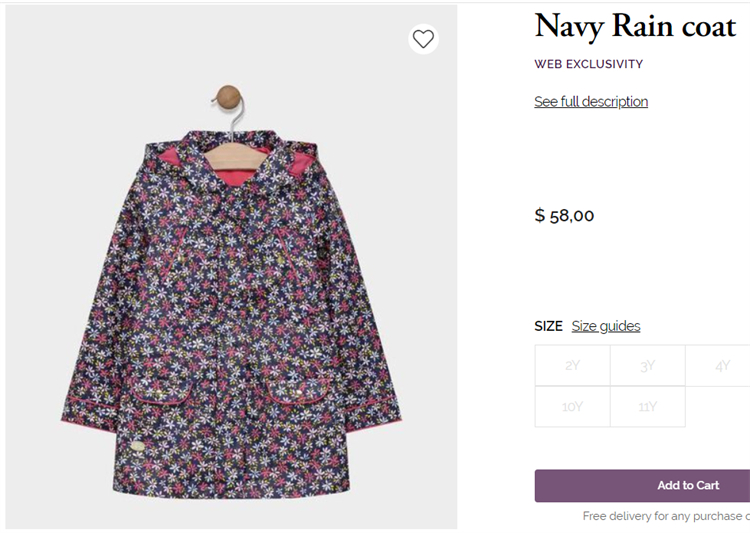Choose the 3Y size option
The height and width of the screenshot is (533, 750).
(x=648, y=366)
